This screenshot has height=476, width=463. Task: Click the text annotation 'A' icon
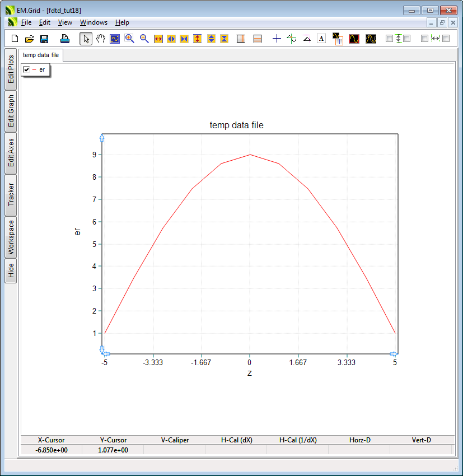(321, 39)
